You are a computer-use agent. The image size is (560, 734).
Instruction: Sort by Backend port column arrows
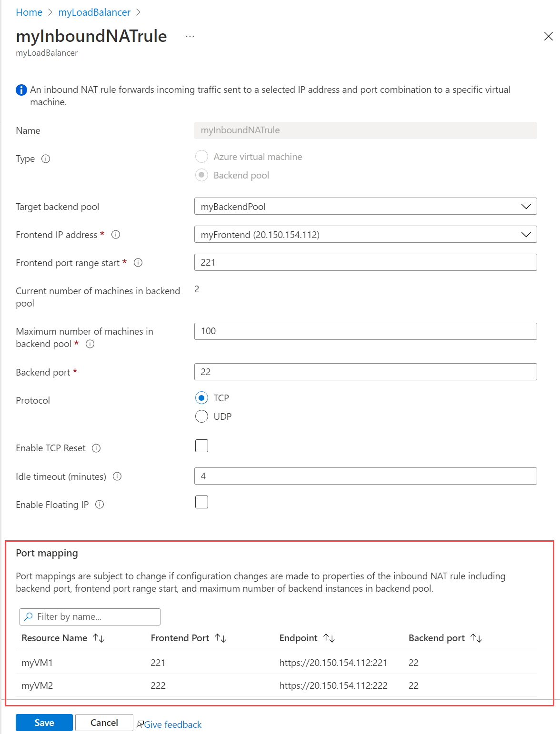476,638
